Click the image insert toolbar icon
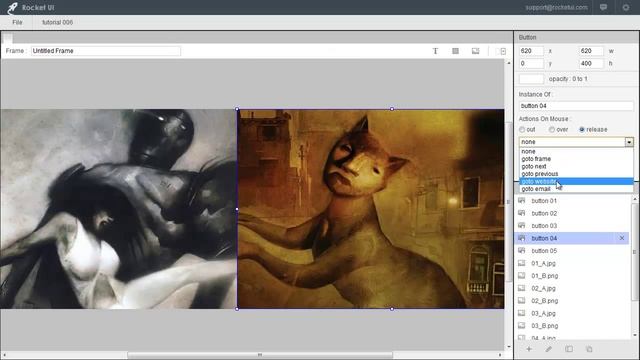Viewport: 640px width, 360px height. coord(475,51)
